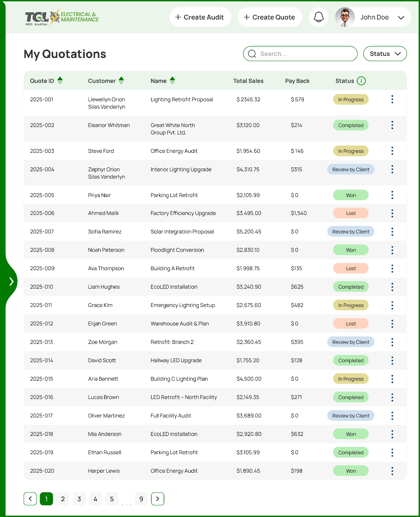Expand the John Doe account menu
The image size is (420, 517).
(401, 18)
